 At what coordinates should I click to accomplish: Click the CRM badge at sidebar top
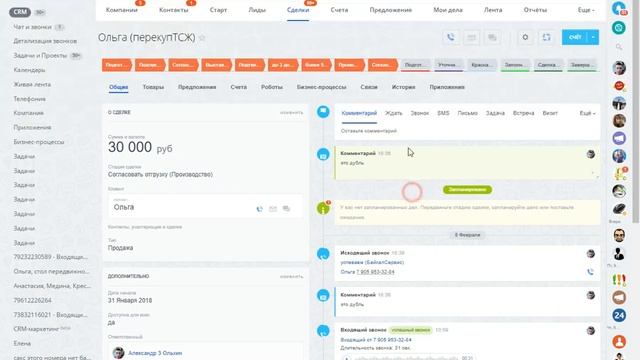coord(20,12)
